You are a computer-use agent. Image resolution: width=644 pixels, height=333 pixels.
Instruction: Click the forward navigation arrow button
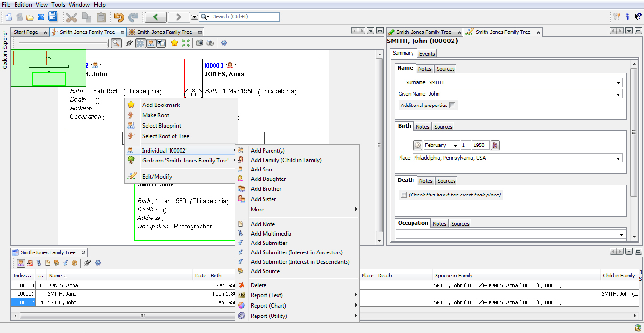[179, 17]
